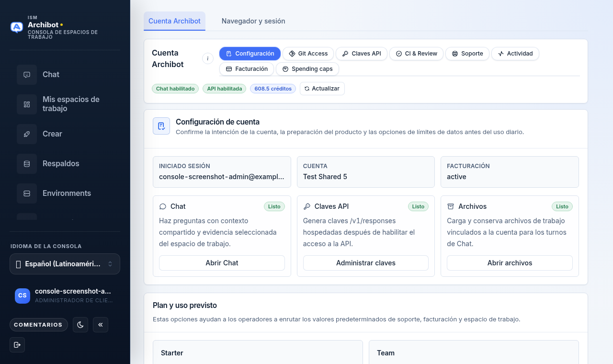Click the Crear rocket icon
Screen dimensions: 613x364
coord(27,134)
